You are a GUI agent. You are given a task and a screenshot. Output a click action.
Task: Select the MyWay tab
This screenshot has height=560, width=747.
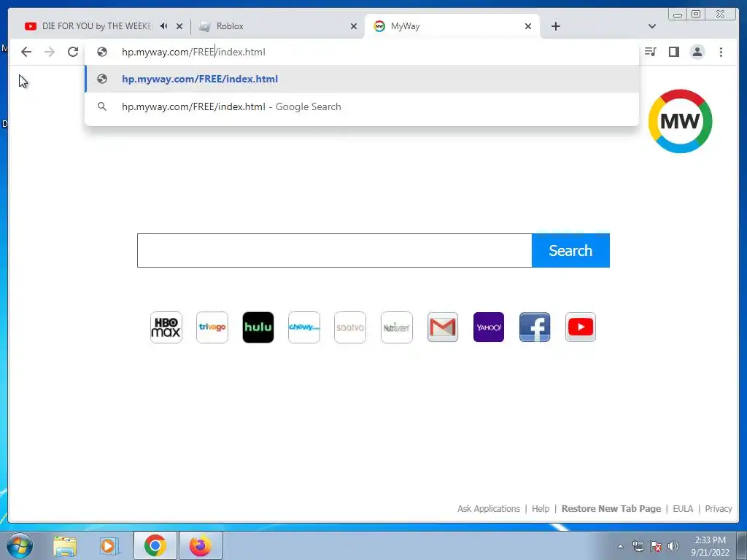click(452, 26)
